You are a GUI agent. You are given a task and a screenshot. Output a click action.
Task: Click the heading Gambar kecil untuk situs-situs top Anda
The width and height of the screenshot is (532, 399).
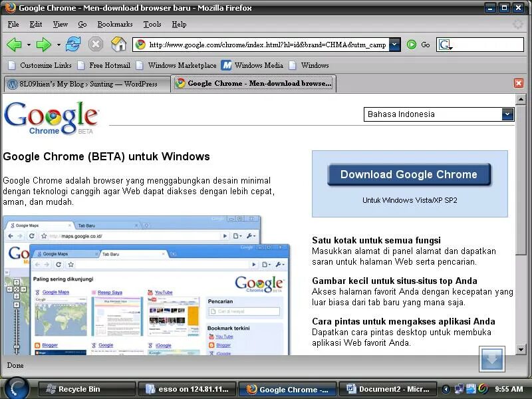pos(394,281)
